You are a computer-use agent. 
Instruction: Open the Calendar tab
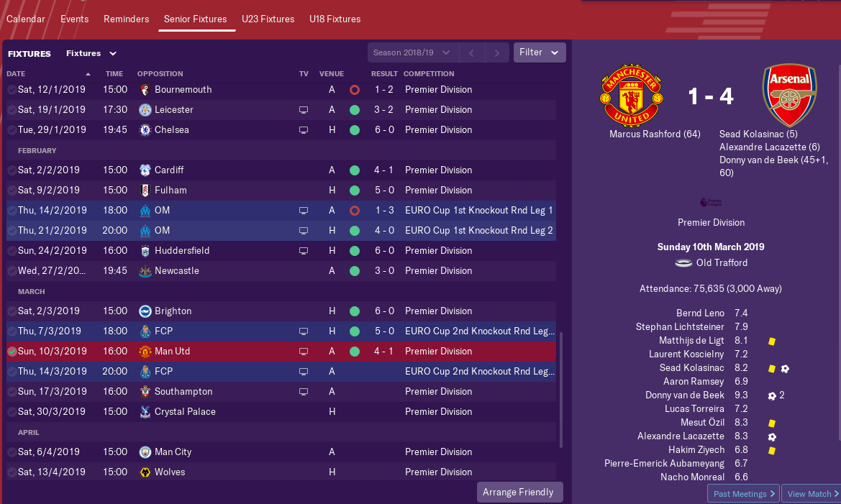pyautogui.click(x=26, y=19)
